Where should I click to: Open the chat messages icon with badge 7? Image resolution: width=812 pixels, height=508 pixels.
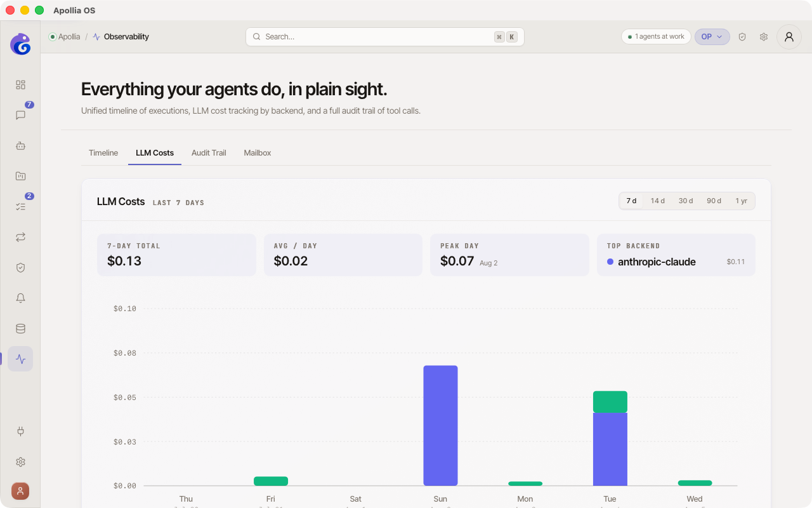click(20, 115)
